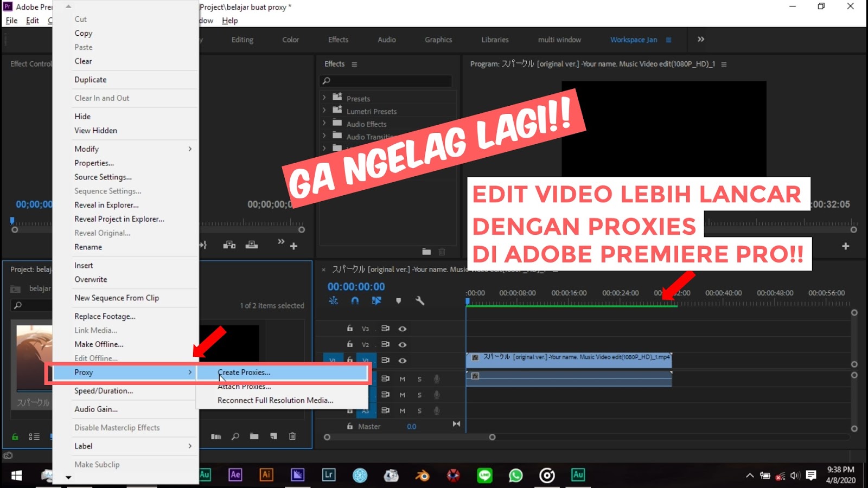
Task: Open Workspace Jan menu icon
Action: click(668, 40)
